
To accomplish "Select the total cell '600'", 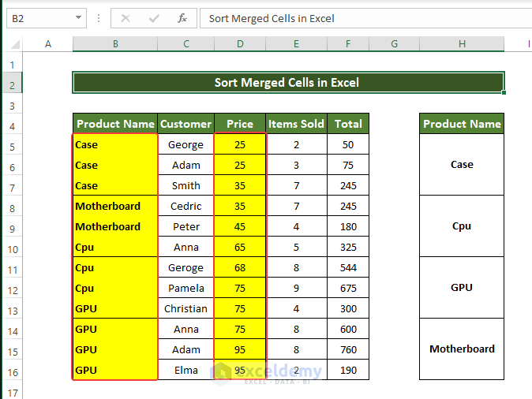I will (x=348, y=329).
